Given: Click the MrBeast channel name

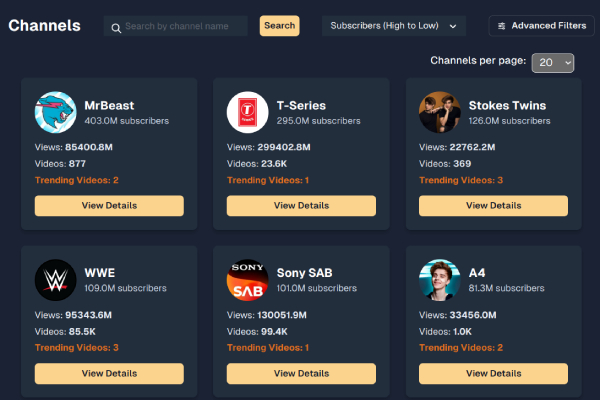Looking at the screenshot, I should click(109, 105).
